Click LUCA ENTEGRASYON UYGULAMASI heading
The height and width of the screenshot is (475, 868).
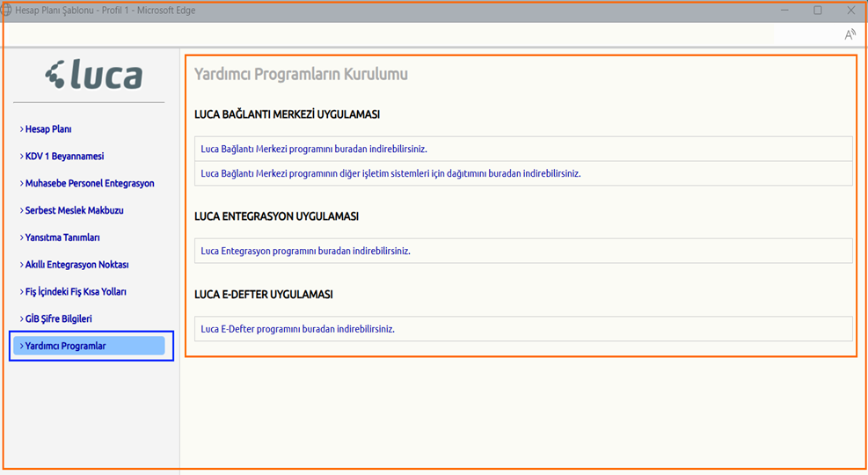coord(276,216)
